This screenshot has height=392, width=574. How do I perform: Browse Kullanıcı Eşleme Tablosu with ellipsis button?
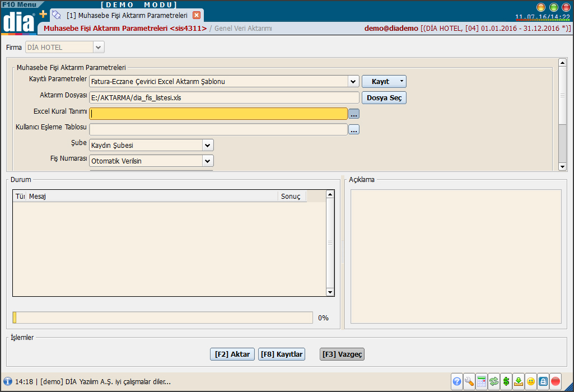tap(353, 129)
